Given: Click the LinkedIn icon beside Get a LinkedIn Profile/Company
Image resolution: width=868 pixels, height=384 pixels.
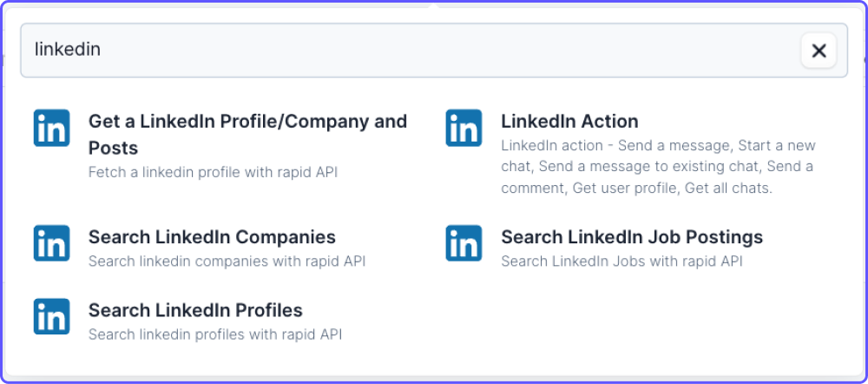Looking at the screenshot, I should coord(51,128).
